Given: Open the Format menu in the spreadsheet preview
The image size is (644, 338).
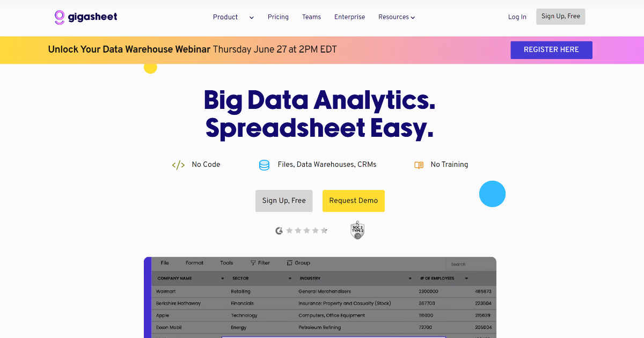Looking at the screenshot, I should pyautogui.click(x=194, y=263).
